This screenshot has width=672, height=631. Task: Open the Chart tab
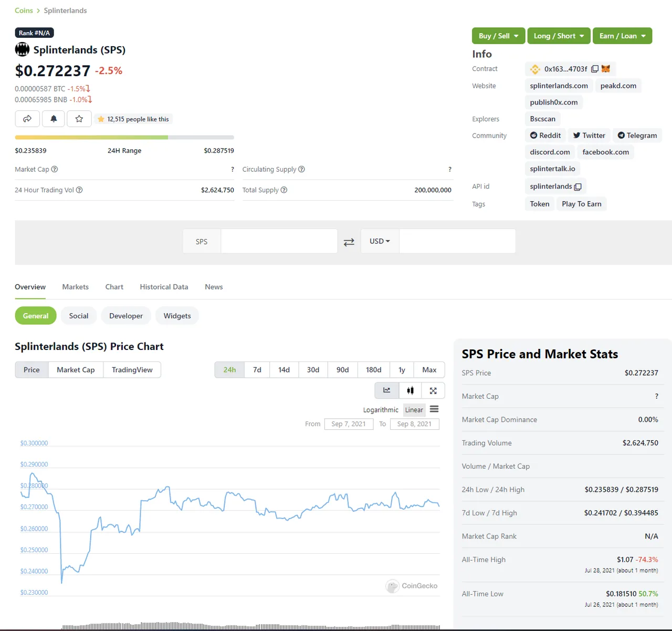point(114,287)
